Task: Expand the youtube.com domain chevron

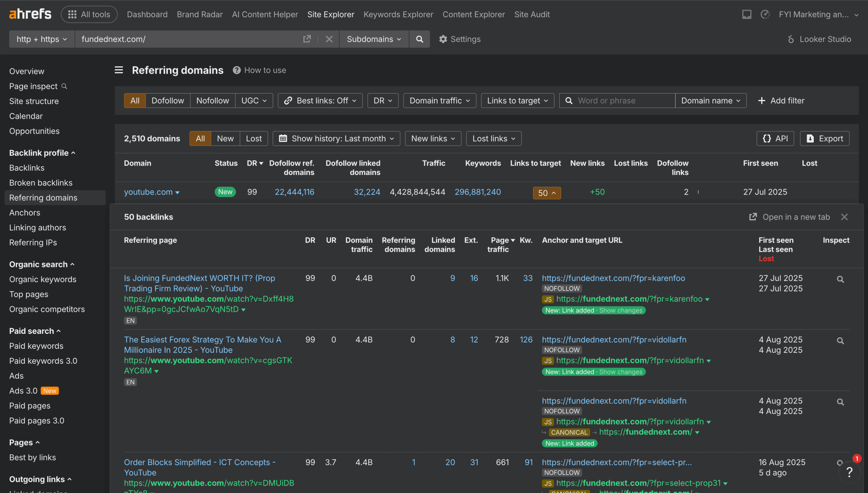Action: [x=178, y=192]
